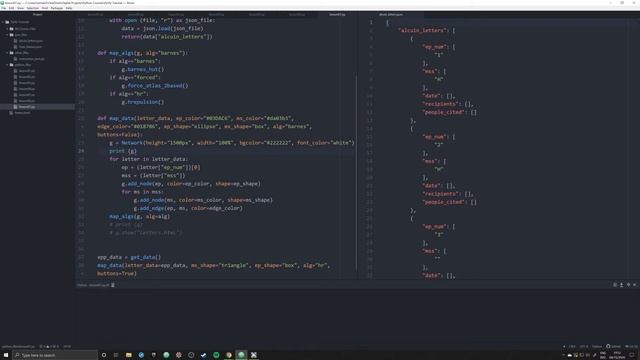Open the View menu
640x360 pixels.
[20, 8]
